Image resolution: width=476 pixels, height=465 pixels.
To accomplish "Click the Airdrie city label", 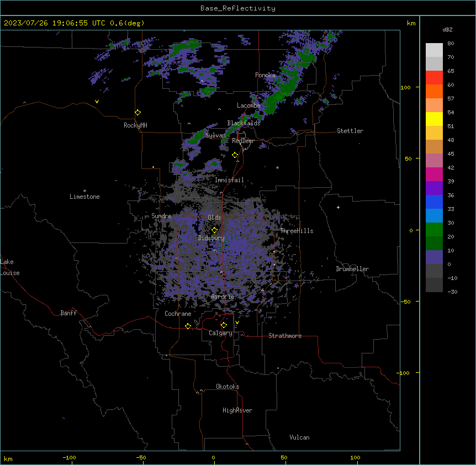I will (223, 297).
